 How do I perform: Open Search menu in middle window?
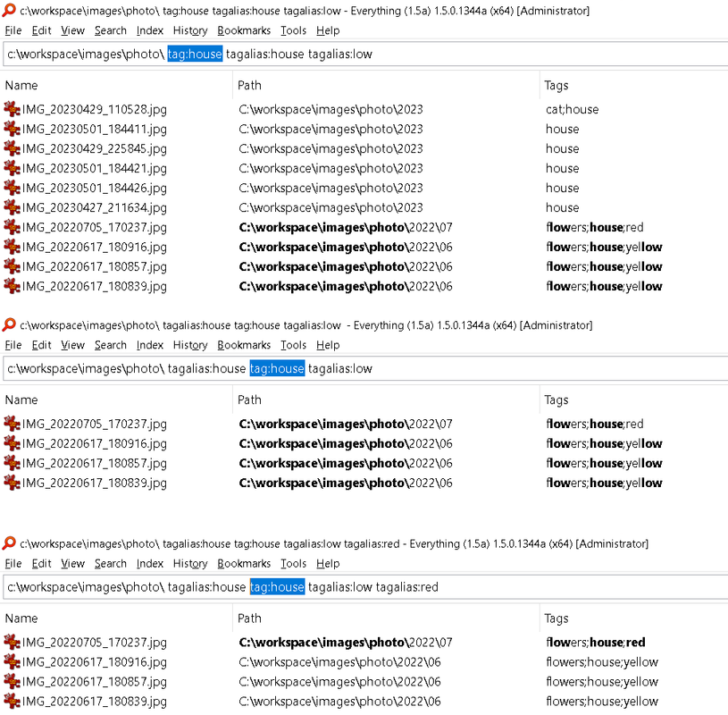click(x=111, y=345)
